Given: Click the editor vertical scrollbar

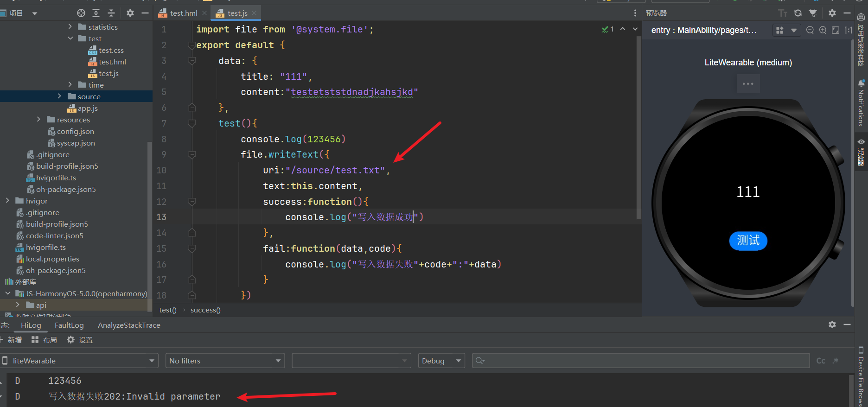Looking at the screenshot, I should 638,128.
